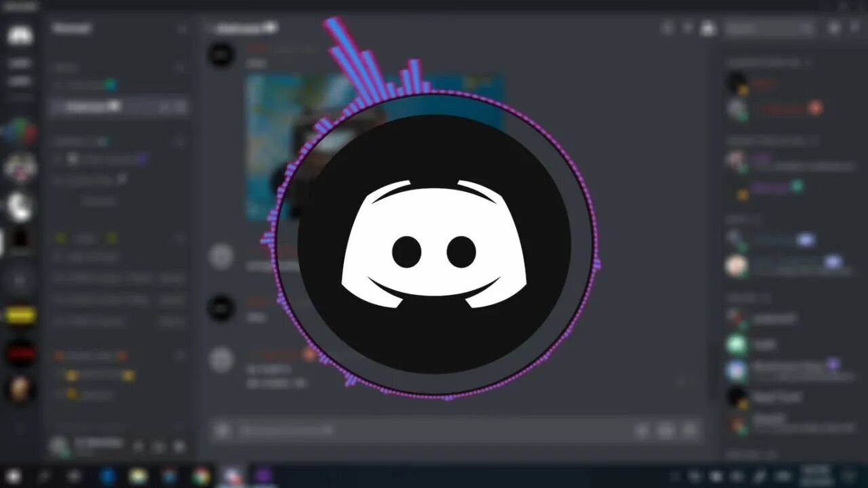Open Task View on the taskbar

[74, 476]
